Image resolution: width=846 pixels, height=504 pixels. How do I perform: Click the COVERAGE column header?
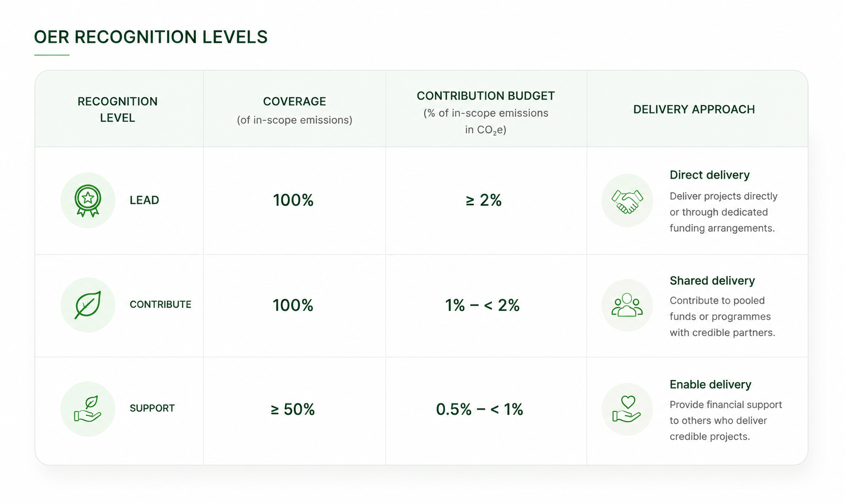295,102
